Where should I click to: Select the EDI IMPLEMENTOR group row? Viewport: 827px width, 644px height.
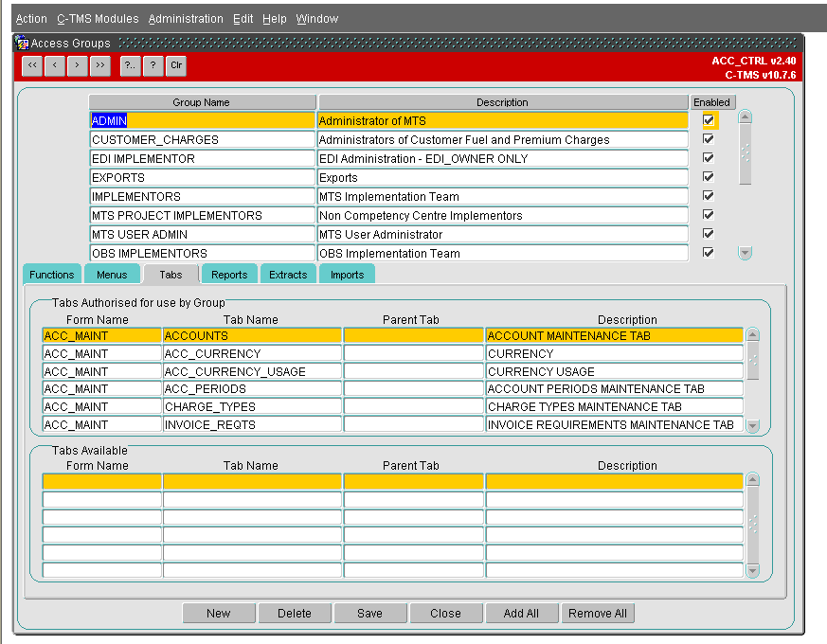[203, 159]
